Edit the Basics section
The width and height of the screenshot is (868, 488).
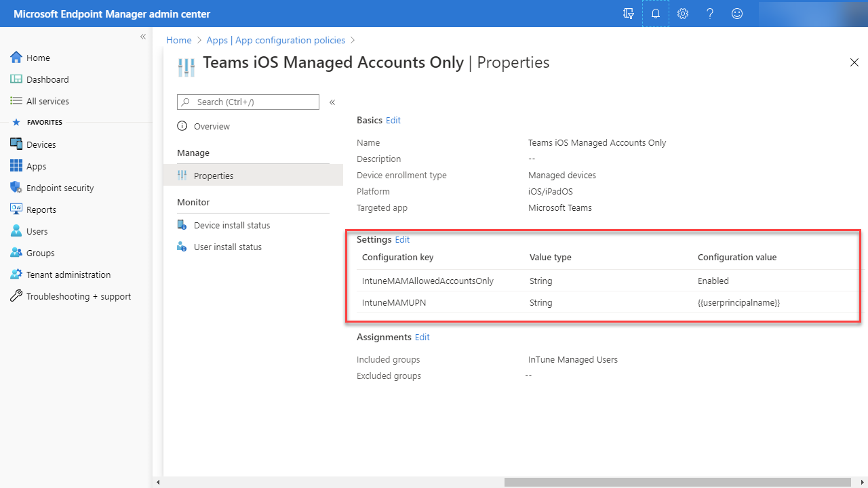click(393, 120)
